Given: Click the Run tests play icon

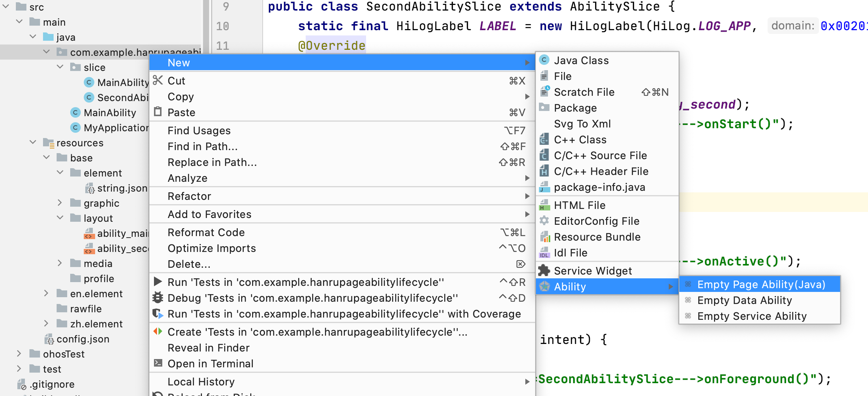Looking at the screenshot, I should pos(158,282).
